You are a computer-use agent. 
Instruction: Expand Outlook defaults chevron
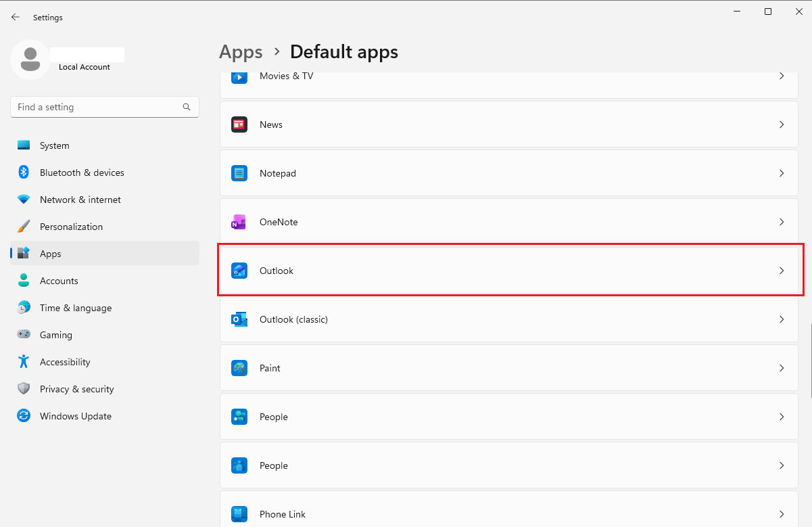pyautogui.click(x=782, y=271)
